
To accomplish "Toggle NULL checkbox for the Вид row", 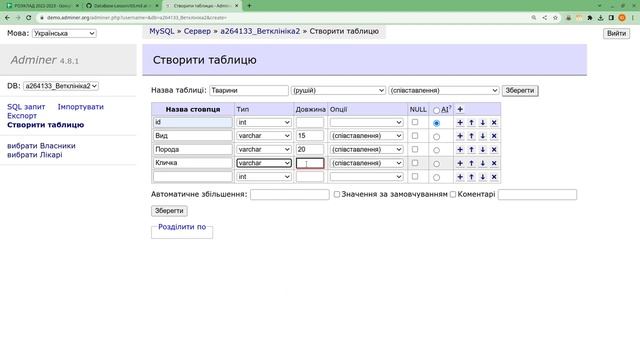I will coord(415,136).
